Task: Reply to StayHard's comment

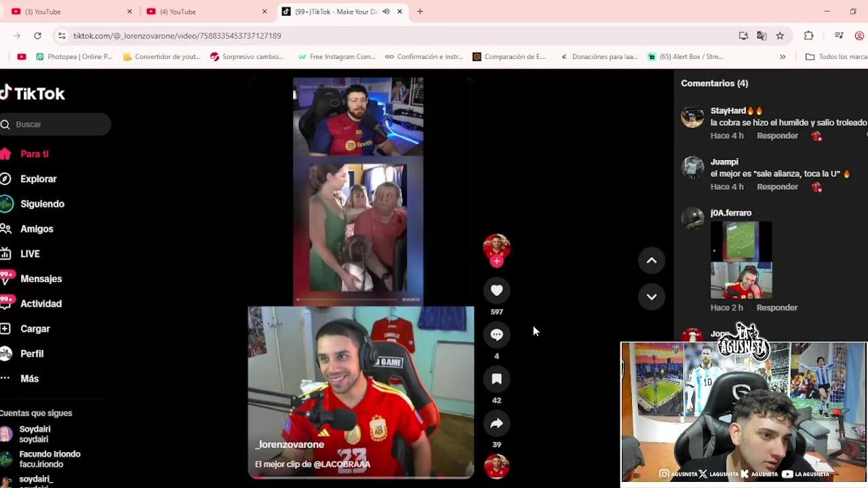Action: pos(777,136)
